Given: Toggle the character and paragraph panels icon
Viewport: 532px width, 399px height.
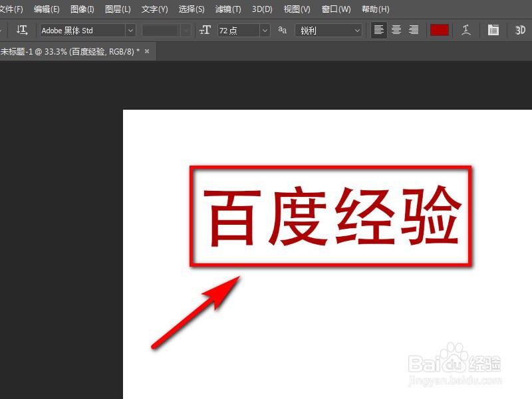Looking at the screenshot, I should pyautogui.click(x=493, y=30).
